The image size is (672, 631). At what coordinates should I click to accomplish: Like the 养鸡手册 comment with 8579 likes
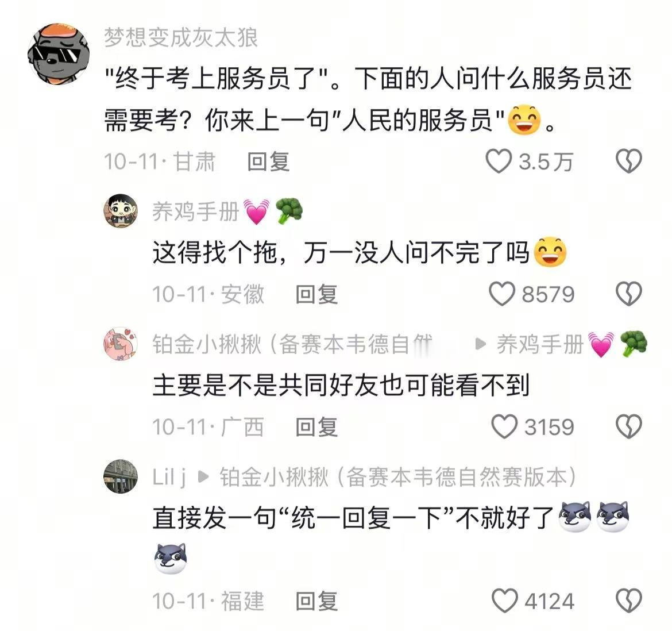501,294
